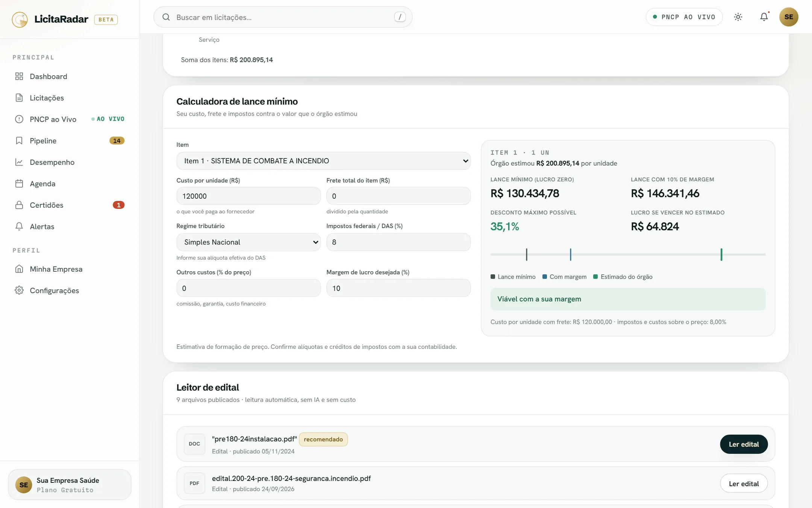Open the Pipeline menu item
Screen dimensions: 812x508
[70, 141]
